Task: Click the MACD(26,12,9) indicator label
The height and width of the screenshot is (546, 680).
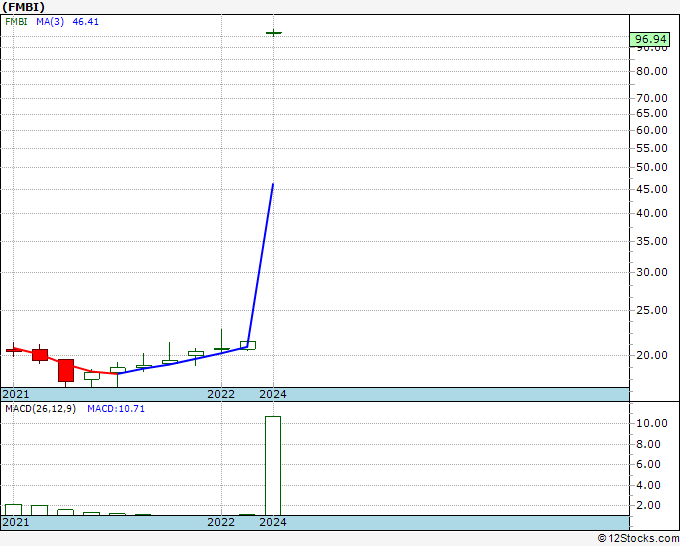Action: point(40,409)
